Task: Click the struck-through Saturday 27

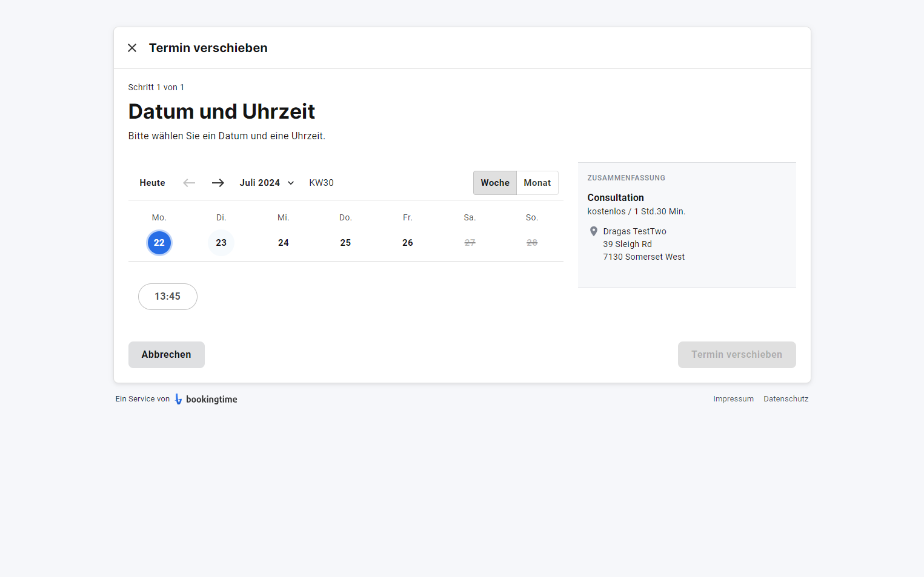Action: pos(470,243)
